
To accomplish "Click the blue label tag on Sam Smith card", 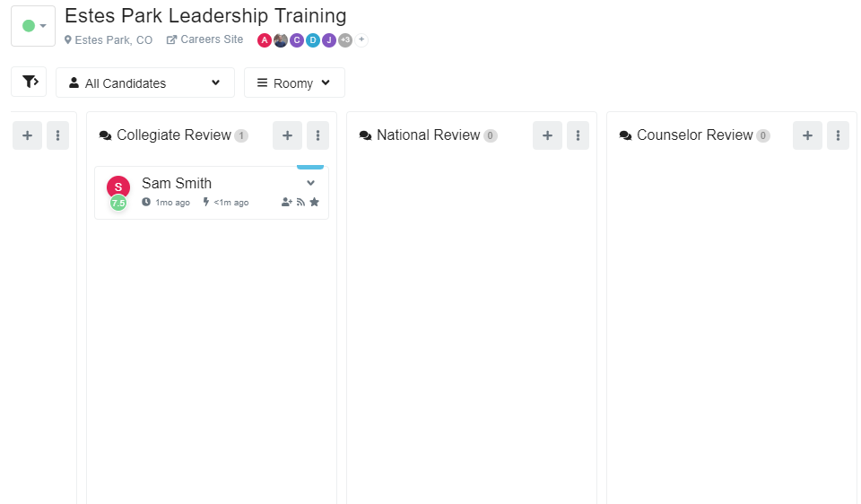I will [310, 167].
